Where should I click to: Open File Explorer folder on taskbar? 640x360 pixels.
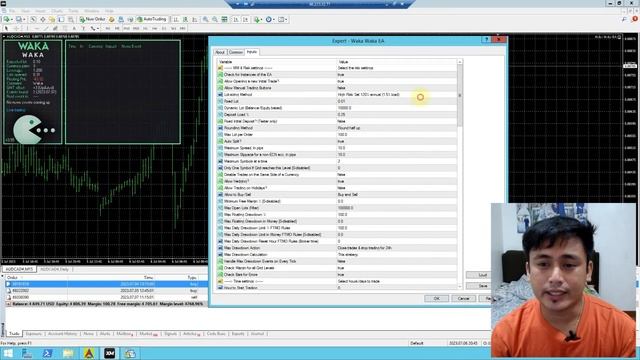click(68, 353)
